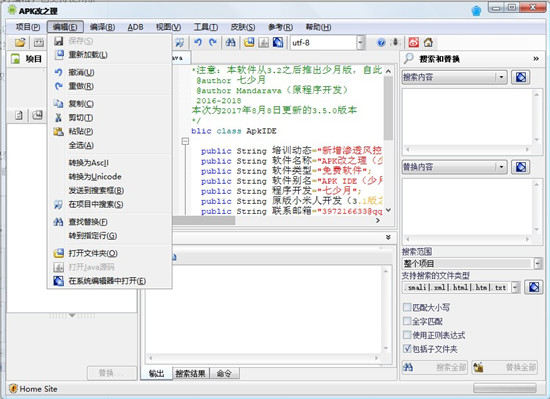
Task: Click the red Weibo toolbar icon
Action: click(414, 43)
